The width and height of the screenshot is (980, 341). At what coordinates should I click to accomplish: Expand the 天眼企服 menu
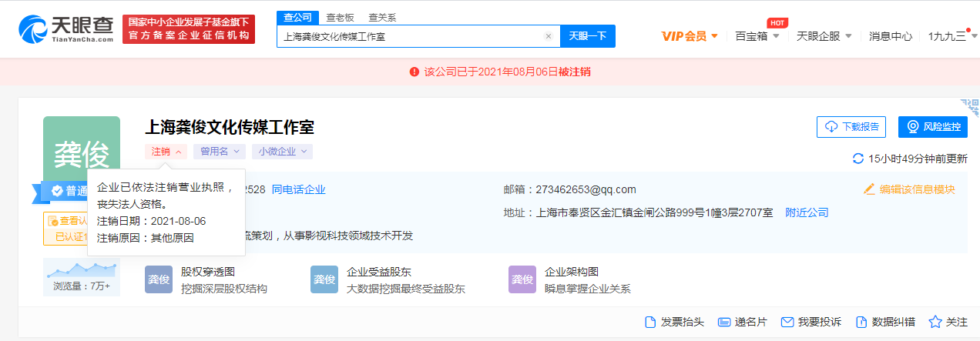coord(824,36)
